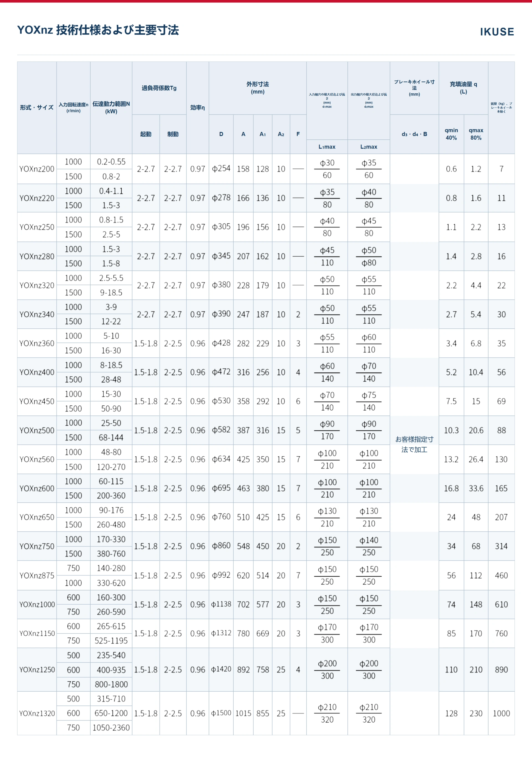
Task: Click the 'ブレーキホイール寸法 (mm)' header
Action: coord(414,88)
